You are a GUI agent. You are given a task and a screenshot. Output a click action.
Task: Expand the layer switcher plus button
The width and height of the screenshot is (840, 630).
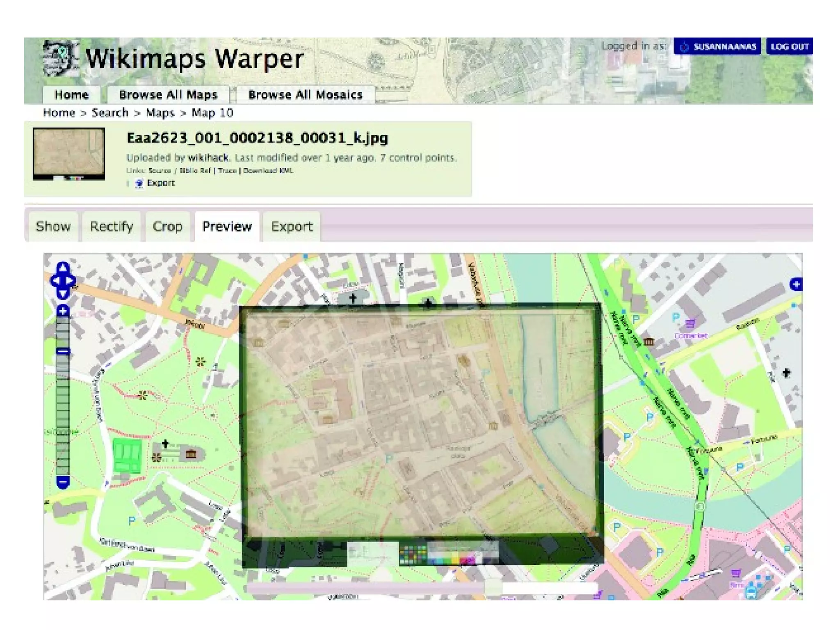[x=796, y=284]
